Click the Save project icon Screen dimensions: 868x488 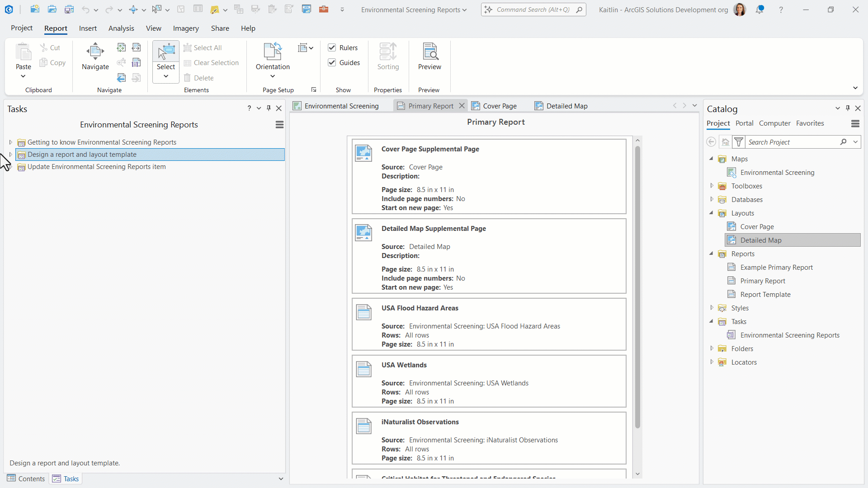coord(69,9)
